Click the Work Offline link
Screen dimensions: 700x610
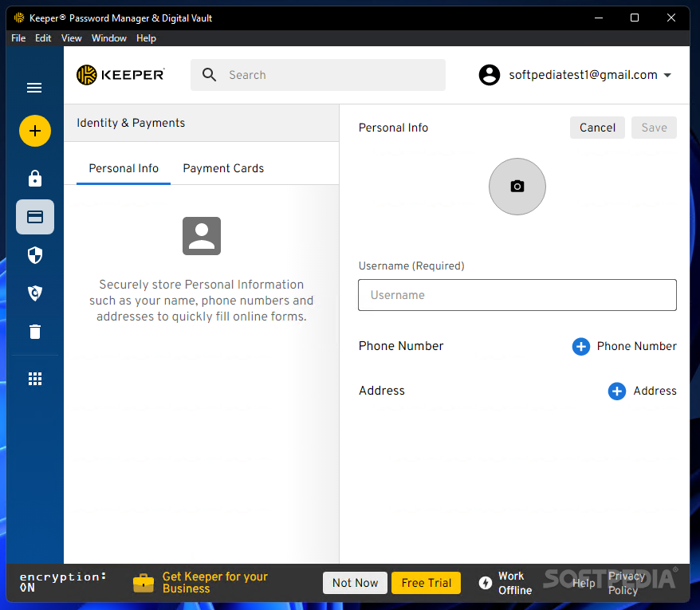(515, 583)
